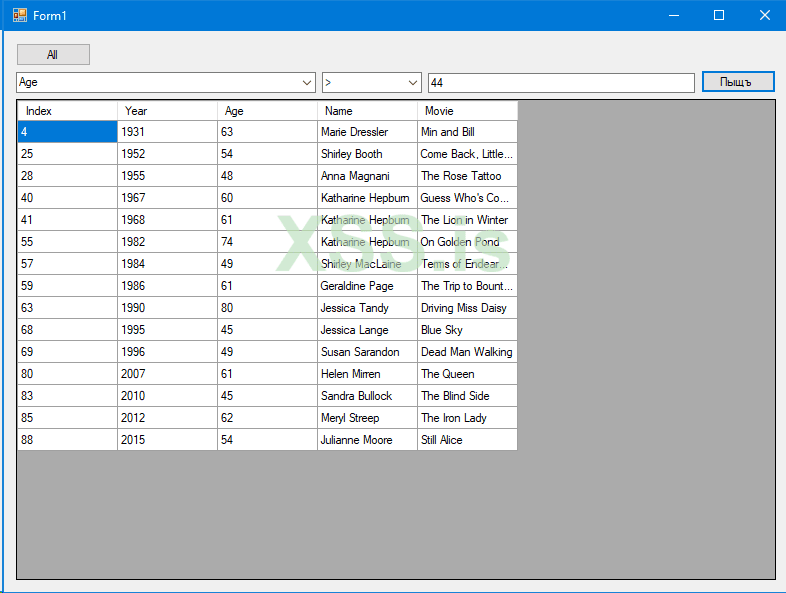Select the Geraldine Page cell
This screenshot has height=593, width=786.
[x=367, y=286]
